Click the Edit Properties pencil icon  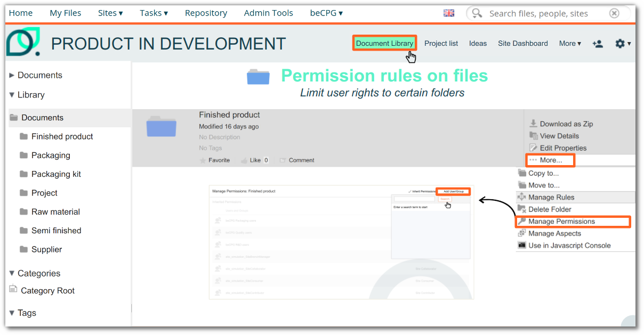tap(533, 148)
